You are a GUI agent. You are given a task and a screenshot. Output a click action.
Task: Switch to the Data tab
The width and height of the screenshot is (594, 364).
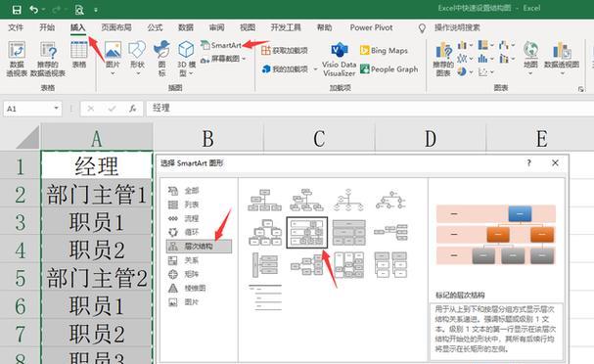[186, 27]
